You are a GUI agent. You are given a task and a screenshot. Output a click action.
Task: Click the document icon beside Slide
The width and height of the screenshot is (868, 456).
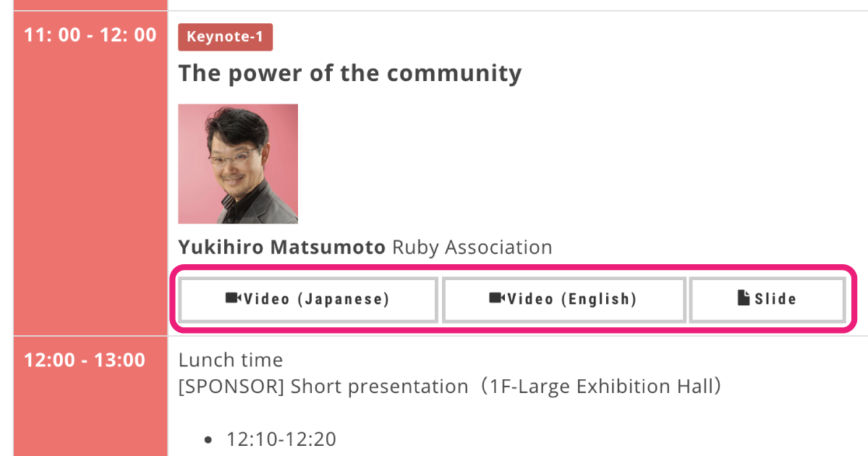[x=744, y=298]
